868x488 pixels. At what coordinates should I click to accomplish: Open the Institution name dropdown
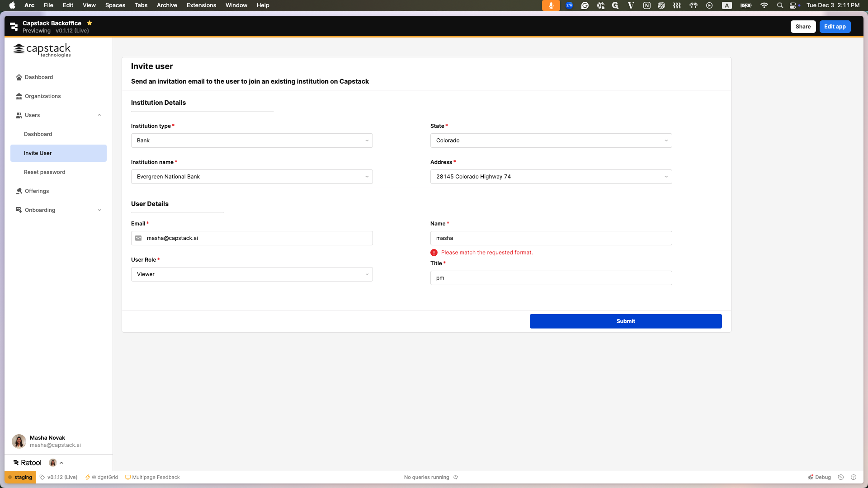[x=252, y=177]
